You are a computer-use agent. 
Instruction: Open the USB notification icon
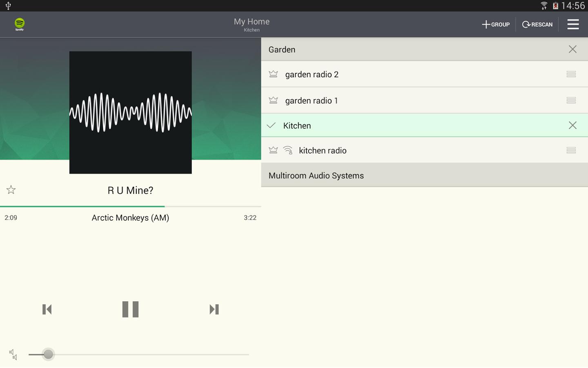8,6
